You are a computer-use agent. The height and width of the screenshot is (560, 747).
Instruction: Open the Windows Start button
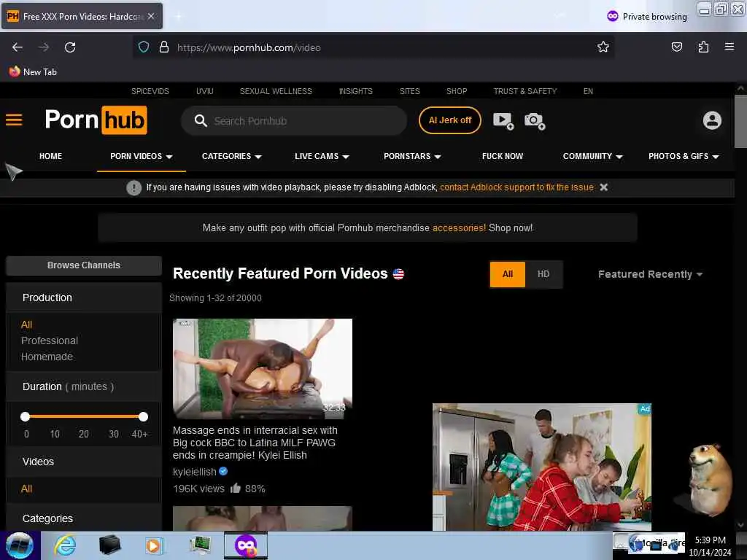click(20, 545)
